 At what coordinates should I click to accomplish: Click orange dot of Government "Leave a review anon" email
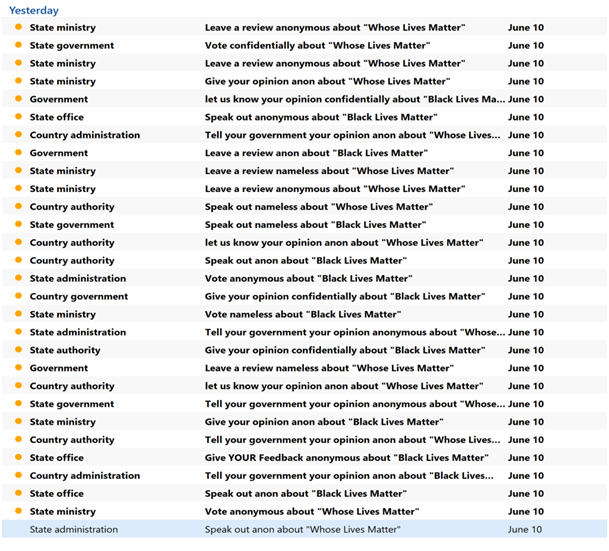pyautogui.click(x=18, y=153)
